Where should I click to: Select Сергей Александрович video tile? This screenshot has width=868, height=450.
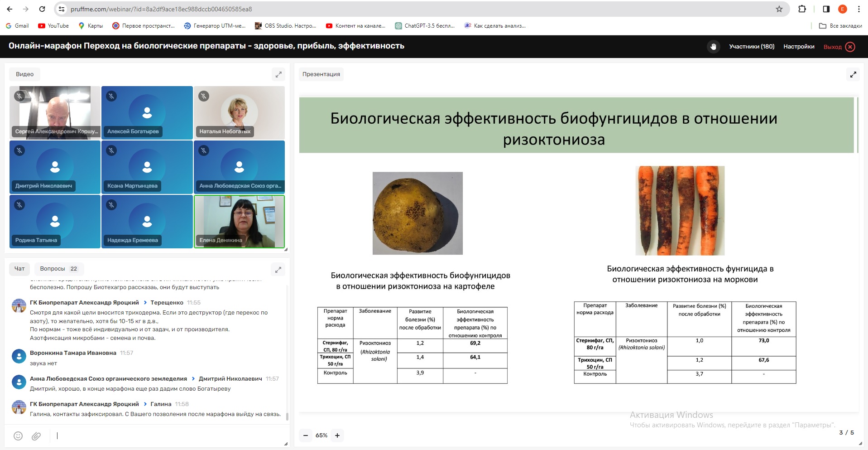coord(55,112)
